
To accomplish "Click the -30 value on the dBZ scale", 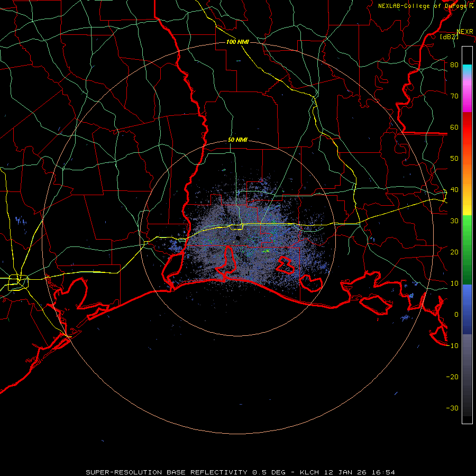I will [452, 409].
